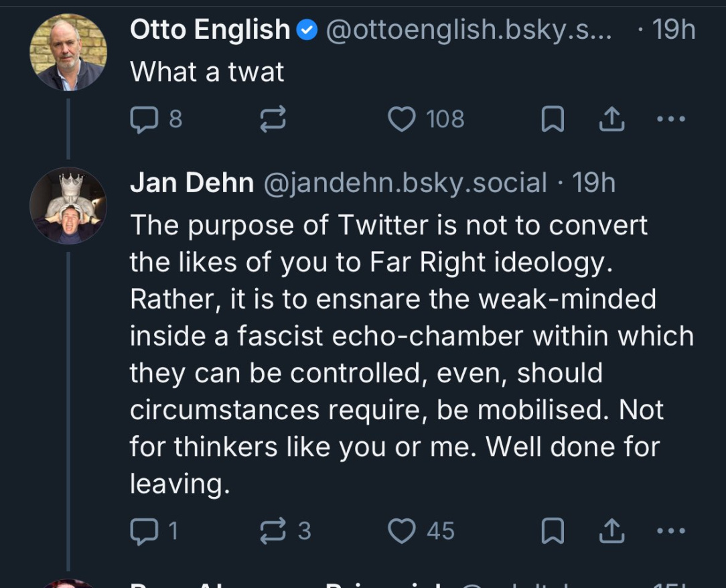This screenshot has width=726, height=588.
Task: Click the Otto English display name
Action: pyautogui.click(x=209, y=30)
